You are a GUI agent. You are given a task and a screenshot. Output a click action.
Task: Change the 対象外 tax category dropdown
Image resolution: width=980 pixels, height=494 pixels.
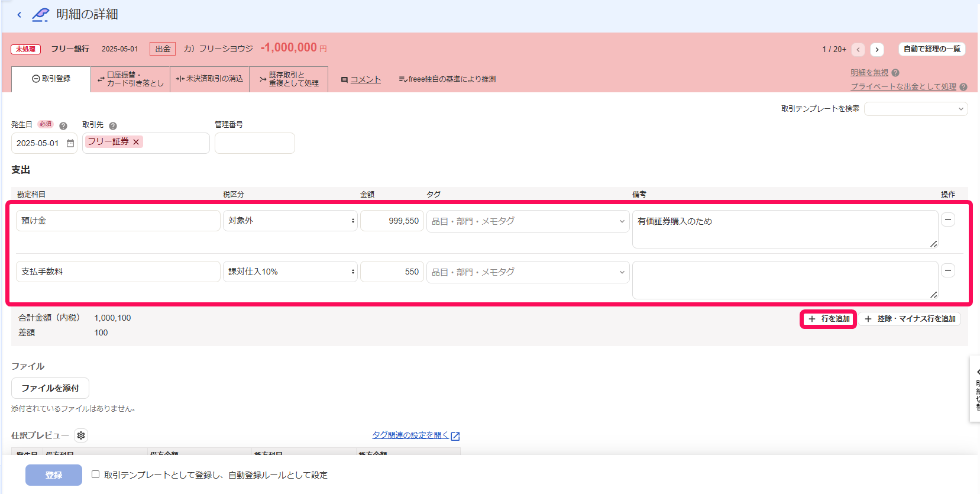coord(290,221)
